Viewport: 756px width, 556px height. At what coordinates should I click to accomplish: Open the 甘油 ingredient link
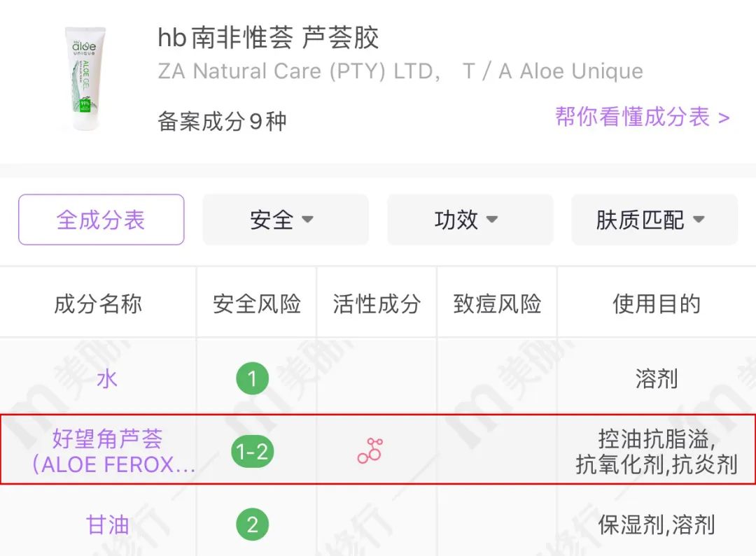click(x=107, y=525)
